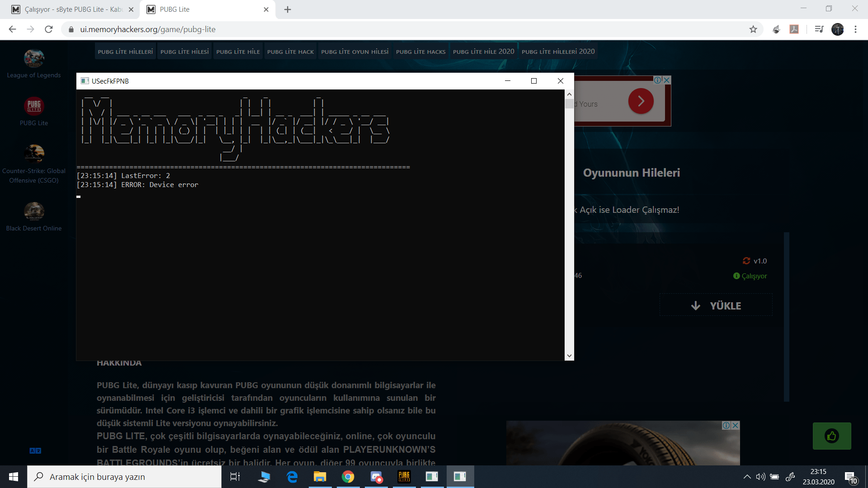The image size is (868, 488).
Task: Open Microsoft Edge from the taskbar
Action: click(x=292, y=477)
